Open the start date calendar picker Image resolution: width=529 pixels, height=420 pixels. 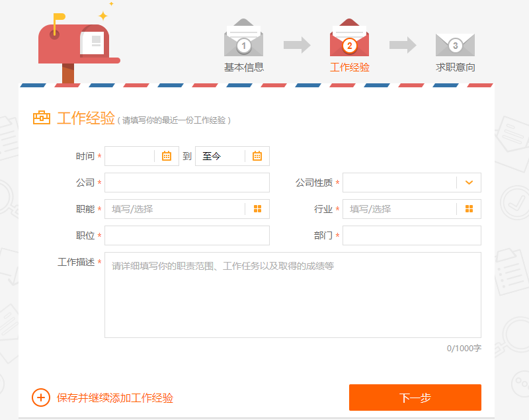(x=167, y=156)
